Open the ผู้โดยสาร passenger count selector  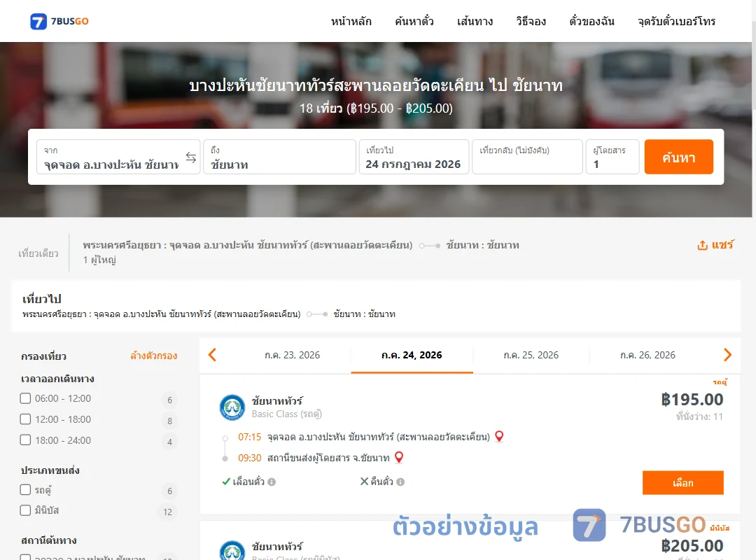coord(612,157)
